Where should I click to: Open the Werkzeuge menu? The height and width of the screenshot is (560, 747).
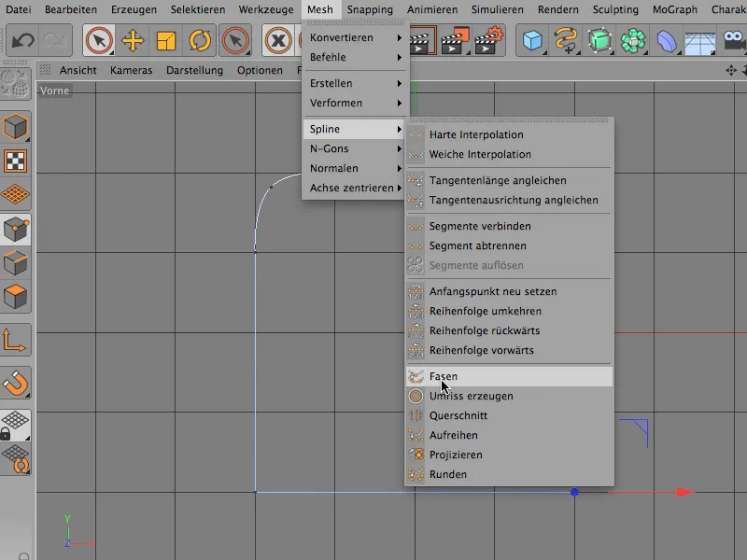click(266, 9)
